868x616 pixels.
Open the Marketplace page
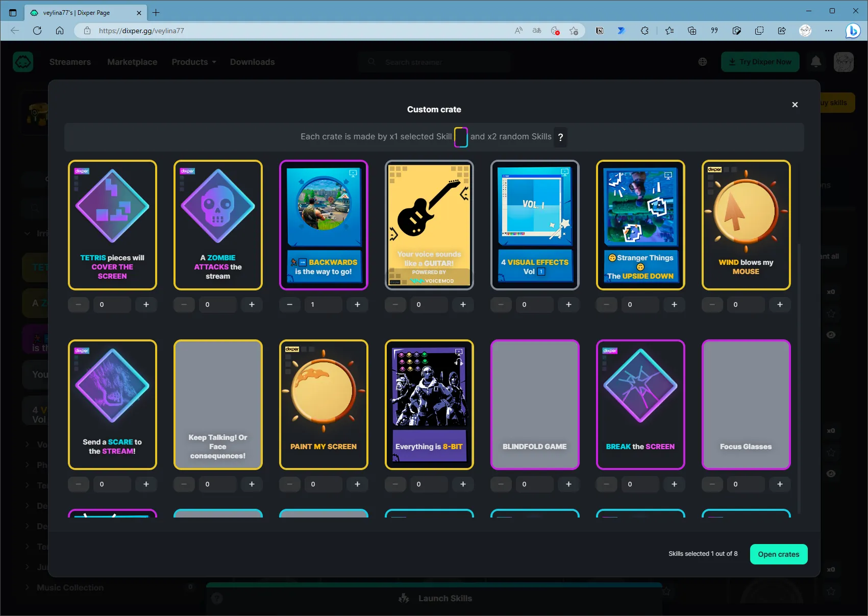click(132, 62)
